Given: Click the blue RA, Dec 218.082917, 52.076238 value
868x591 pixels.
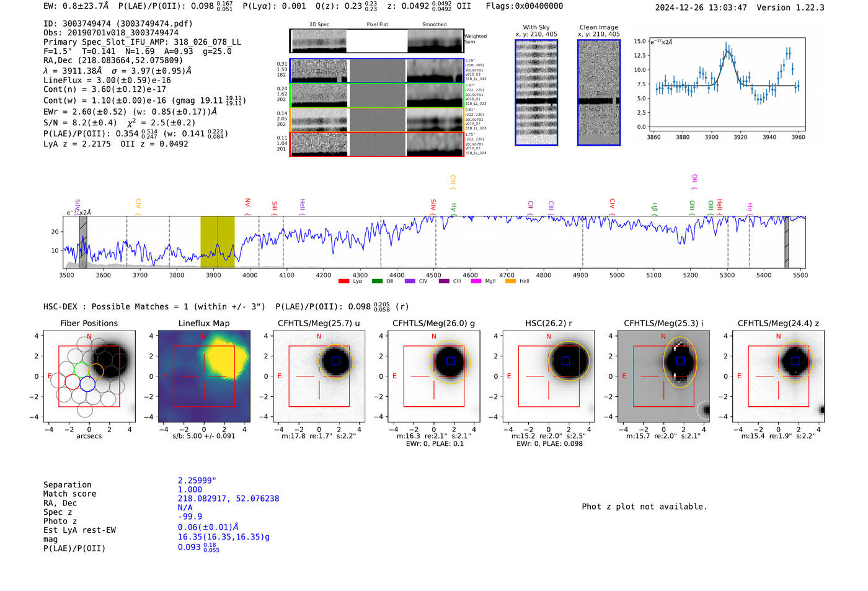Looking at the screenshot, I should [228, 499].
